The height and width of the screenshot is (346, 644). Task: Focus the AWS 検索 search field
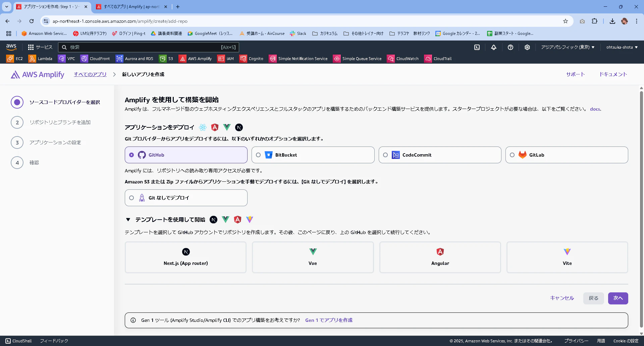[x=149, y=47]
